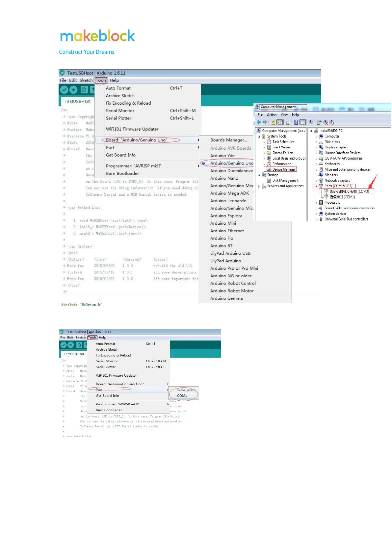The height and width of the screenshot is (554, 392).
Task: Expand the Task Scheduler node
Action: pos(264,142)
